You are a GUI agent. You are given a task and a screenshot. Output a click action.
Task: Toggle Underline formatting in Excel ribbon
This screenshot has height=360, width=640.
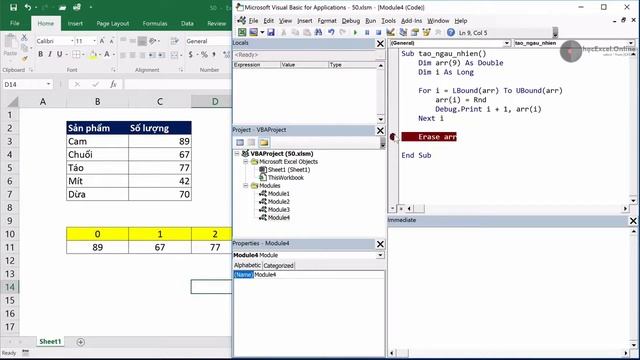(60, 54)
